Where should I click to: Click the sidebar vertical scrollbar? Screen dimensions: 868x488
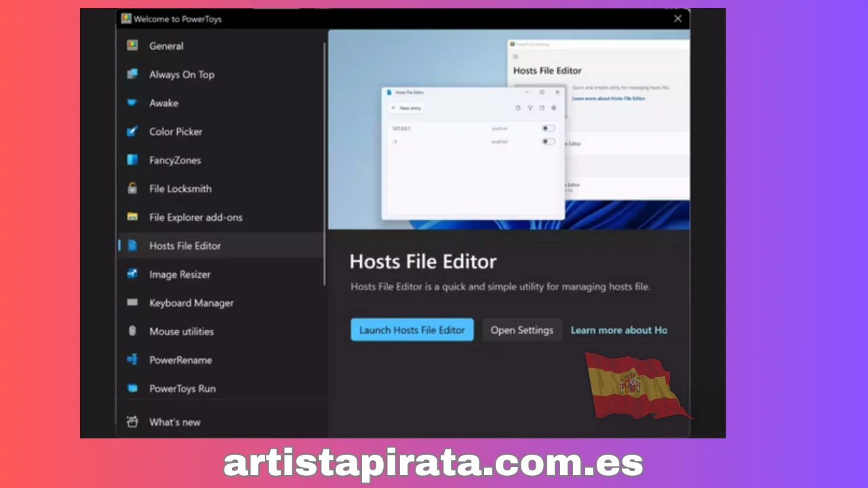coord(325,163)
